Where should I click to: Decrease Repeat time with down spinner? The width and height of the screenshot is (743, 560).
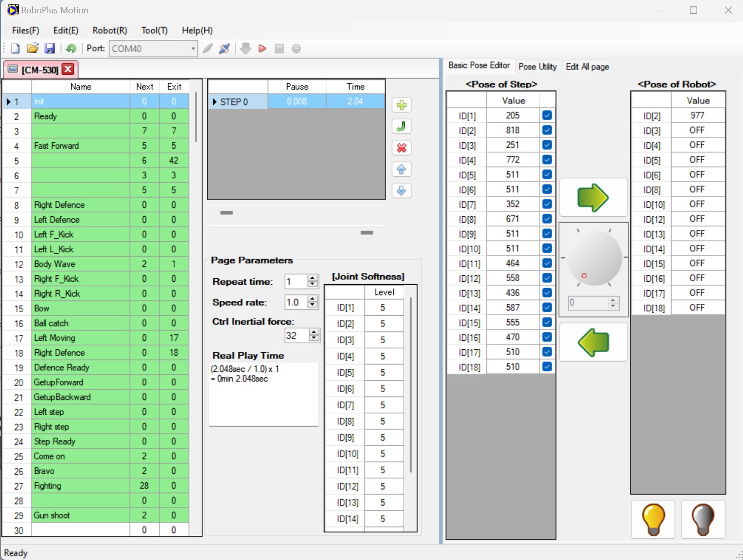tap(313, 285)
